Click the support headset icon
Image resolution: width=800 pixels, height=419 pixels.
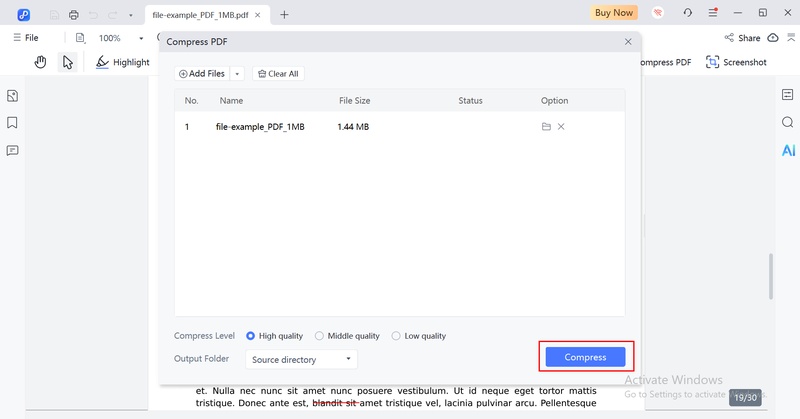coord(688,13)
